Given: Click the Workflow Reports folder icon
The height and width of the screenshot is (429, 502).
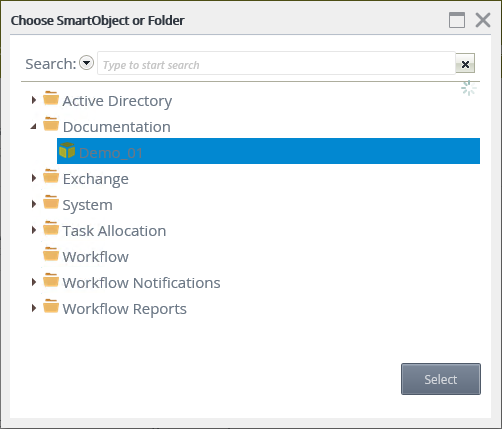Looking at the screenshot, I should tap(51, 306).
